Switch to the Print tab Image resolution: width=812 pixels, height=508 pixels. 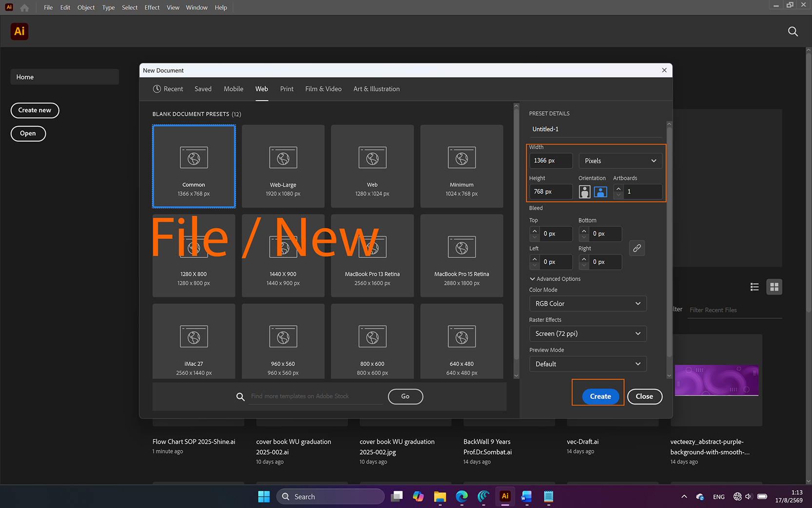pos(287,89)
